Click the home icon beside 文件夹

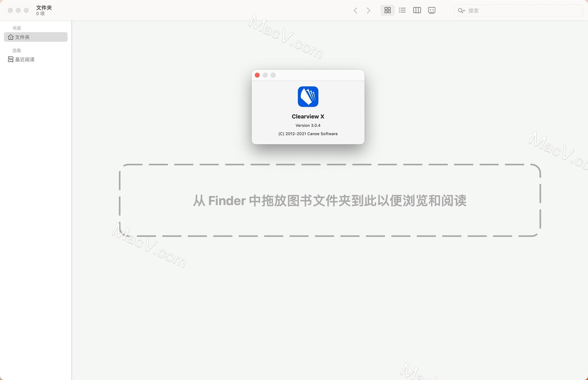11,37
